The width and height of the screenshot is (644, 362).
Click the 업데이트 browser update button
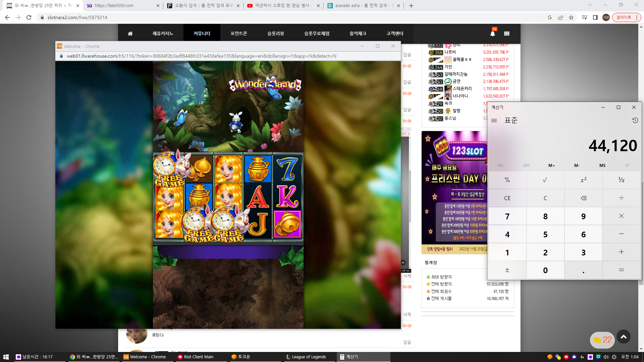click(627, 17)
